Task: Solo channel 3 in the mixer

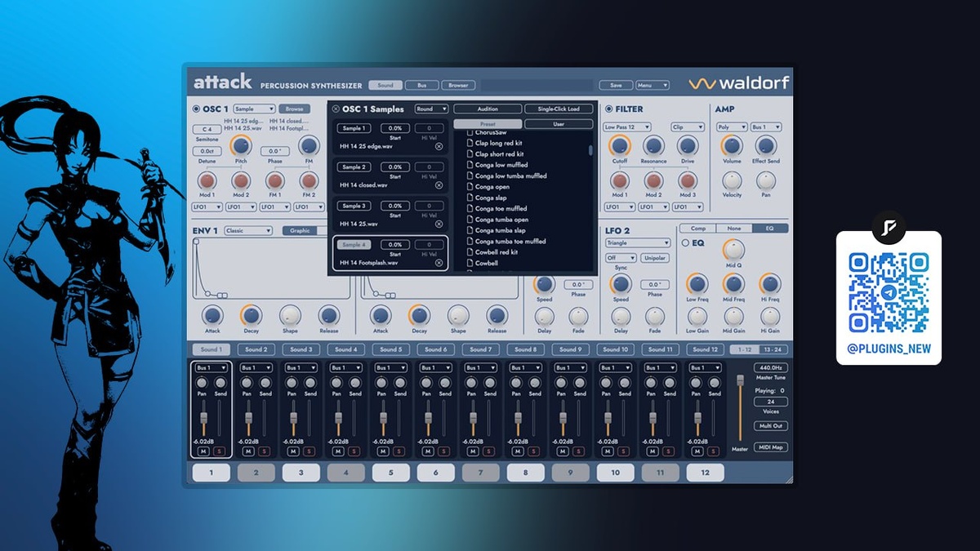Action: 309,451
